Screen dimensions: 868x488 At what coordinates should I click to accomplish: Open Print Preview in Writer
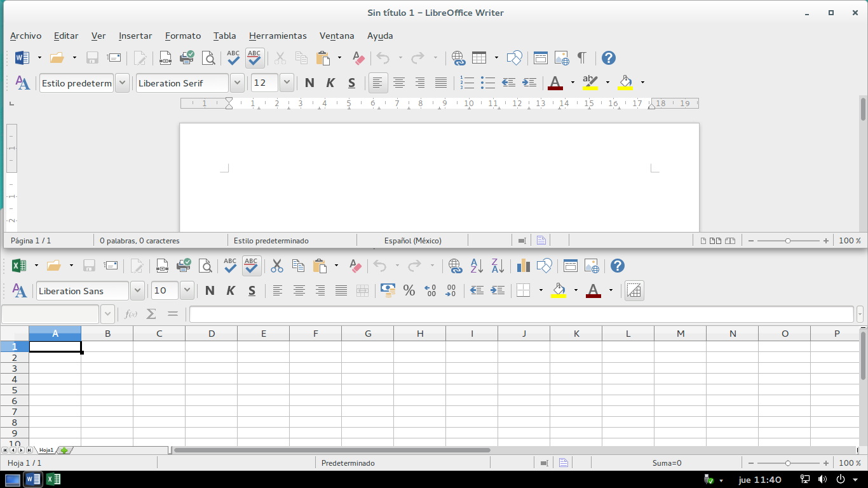click(x=208, y=57)
